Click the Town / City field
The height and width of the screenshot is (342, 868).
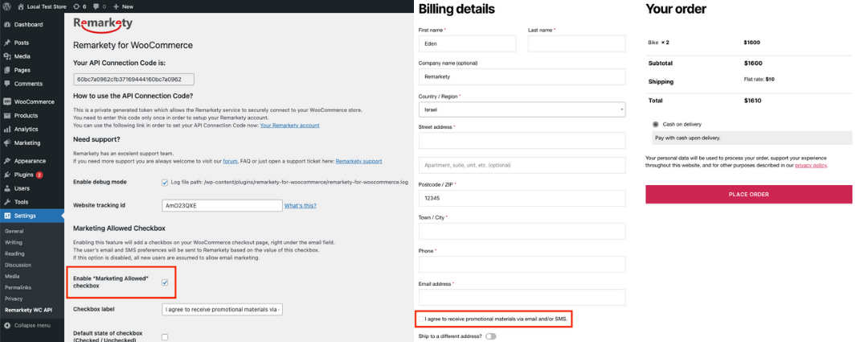pos(522,231)
